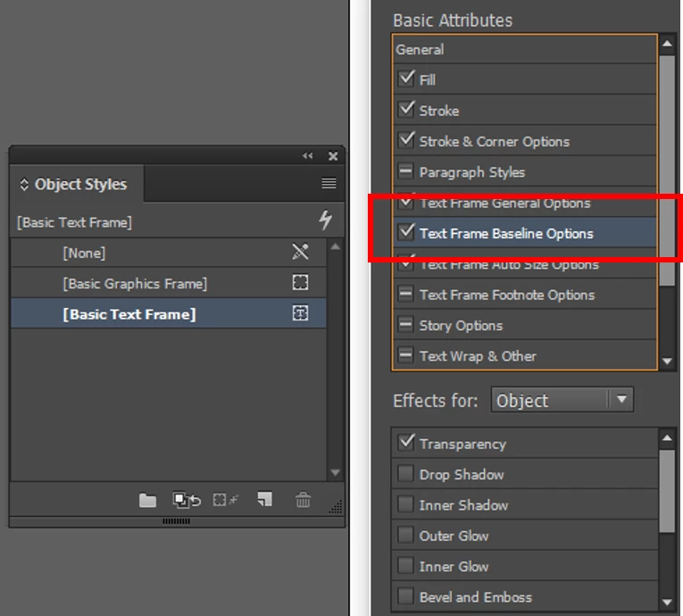
Task: Select the [None] object style
Action: [x=168, y=253]
